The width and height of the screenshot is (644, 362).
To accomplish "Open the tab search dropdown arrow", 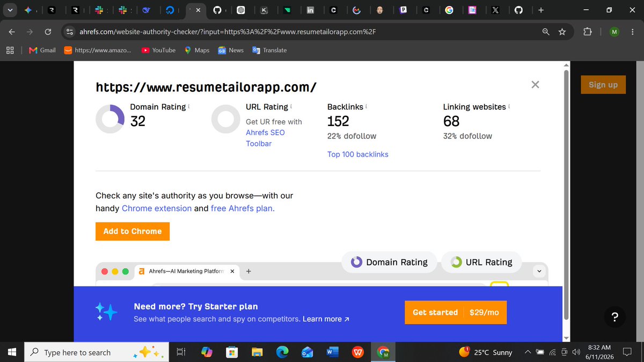I will click(x=9, y=10).
